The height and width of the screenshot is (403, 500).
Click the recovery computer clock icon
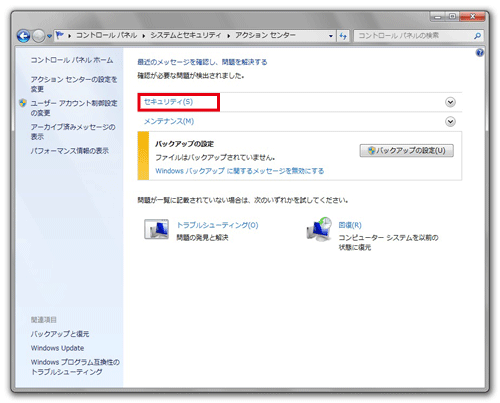point(319,229)
